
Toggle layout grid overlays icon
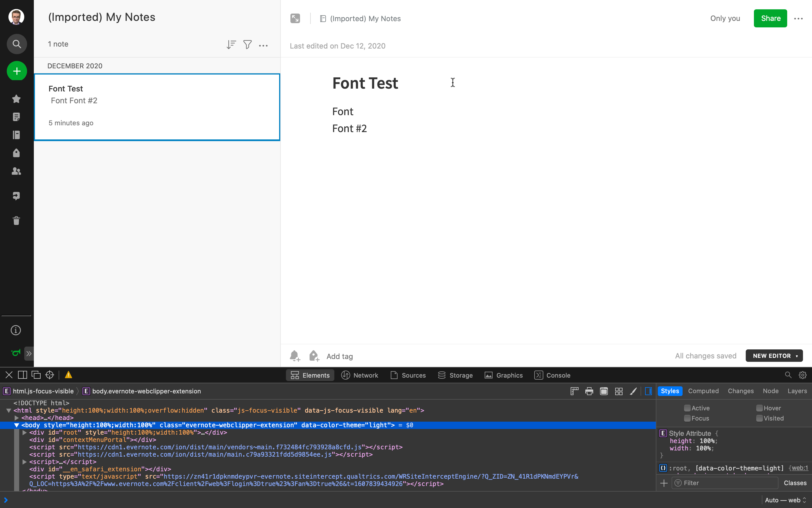pyautogui.click(x=619, y=391)
